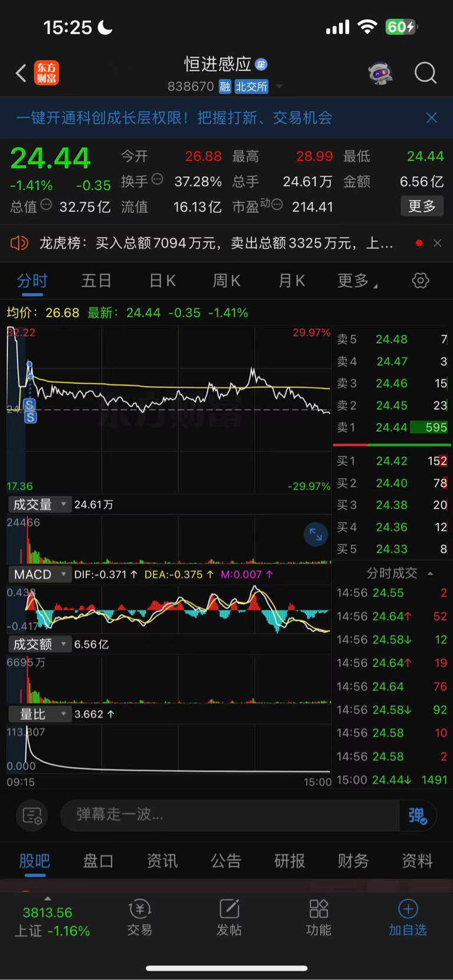Open the 量比 indicator dropdown
Screen dimensions: 453x980
click(40, 714)
